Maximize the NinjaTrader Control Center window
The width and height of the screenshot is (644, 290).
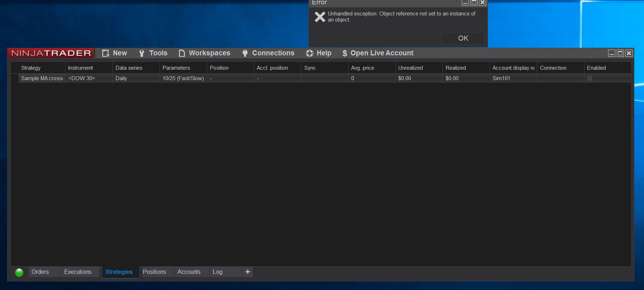click(620, 53)
